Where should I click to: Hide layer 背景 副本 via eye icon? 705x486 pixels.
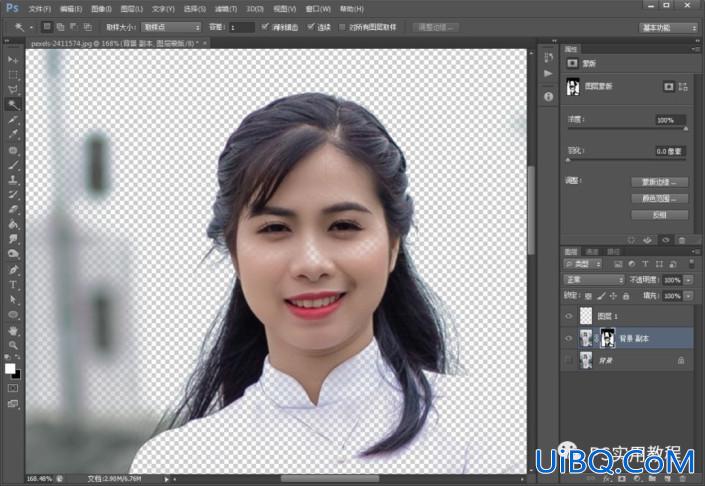(x=569, y=339)
